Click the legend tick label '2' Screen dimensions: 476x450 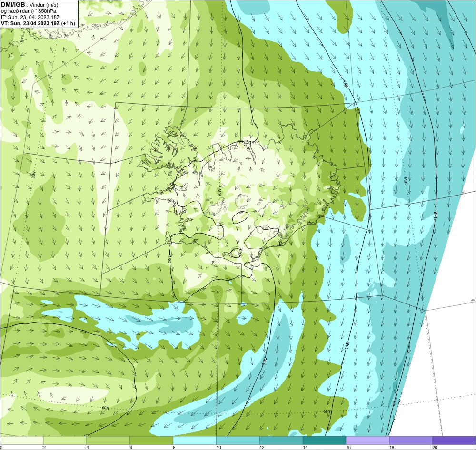coord(45,447)
